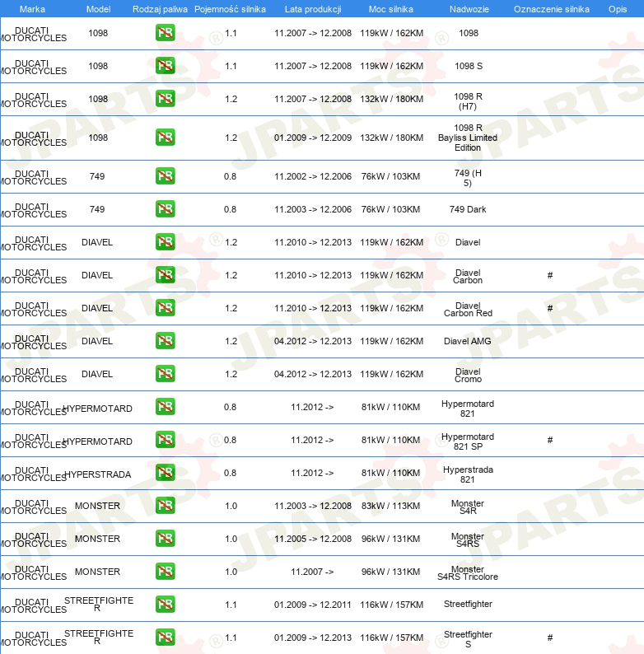Click the # engine code in Streetfighter S row
The image size is (644, 654).
tap(550, 638)
